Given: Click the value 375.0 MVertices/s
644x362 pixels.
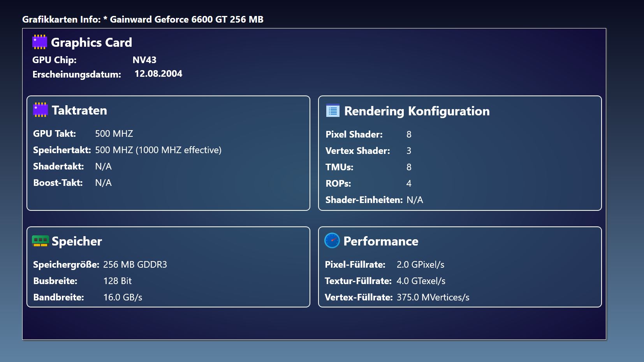Looking at the screenshot, I should (x=433, y=297).
